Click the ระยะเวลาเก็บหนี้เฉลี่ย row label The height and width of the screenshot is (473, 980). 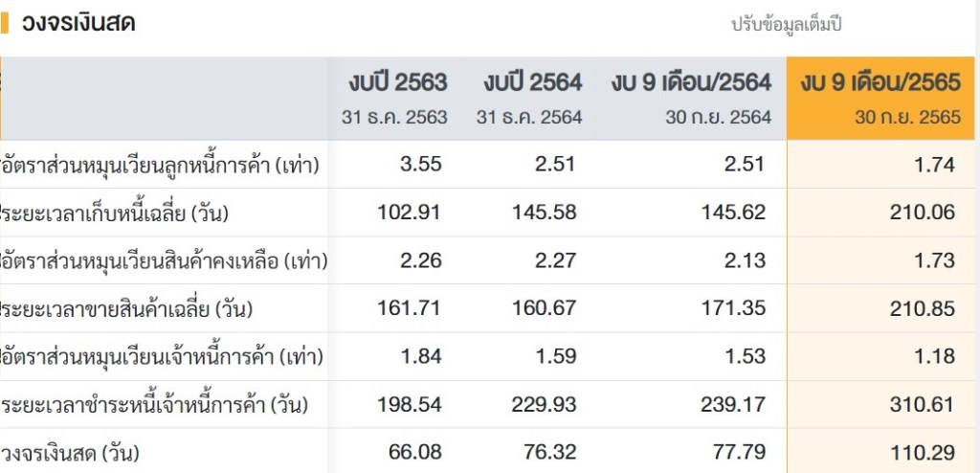point(117,213)
